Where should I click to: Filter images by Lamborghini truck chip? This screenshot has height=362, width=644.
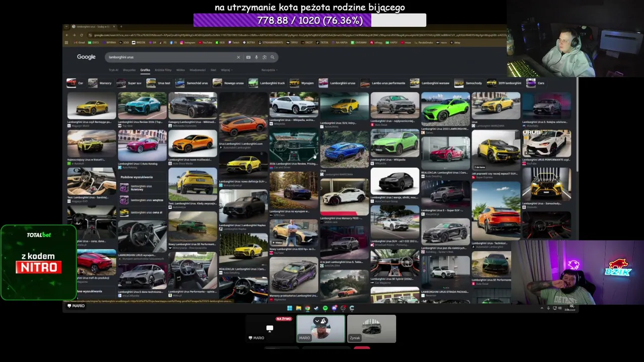coord(267,83)
